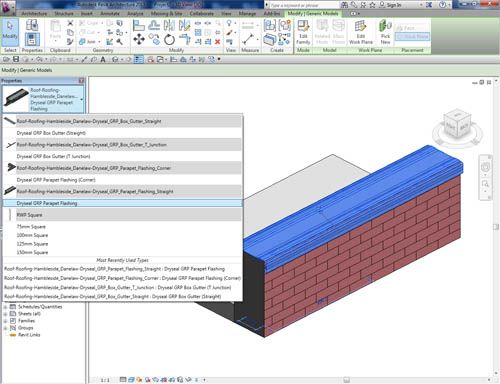Choose 75mm Square RWP type

(122, 227)
